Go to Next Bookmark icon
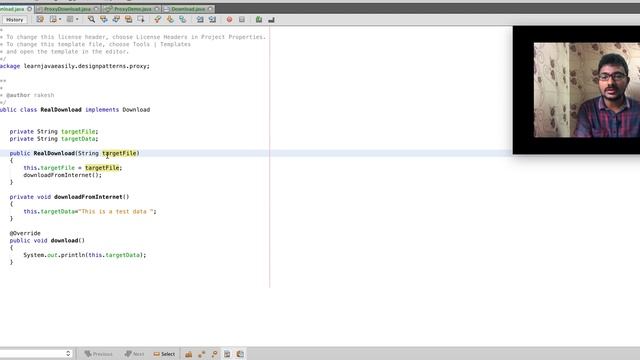Screen dimensions: 640x360 coord(170,20)
